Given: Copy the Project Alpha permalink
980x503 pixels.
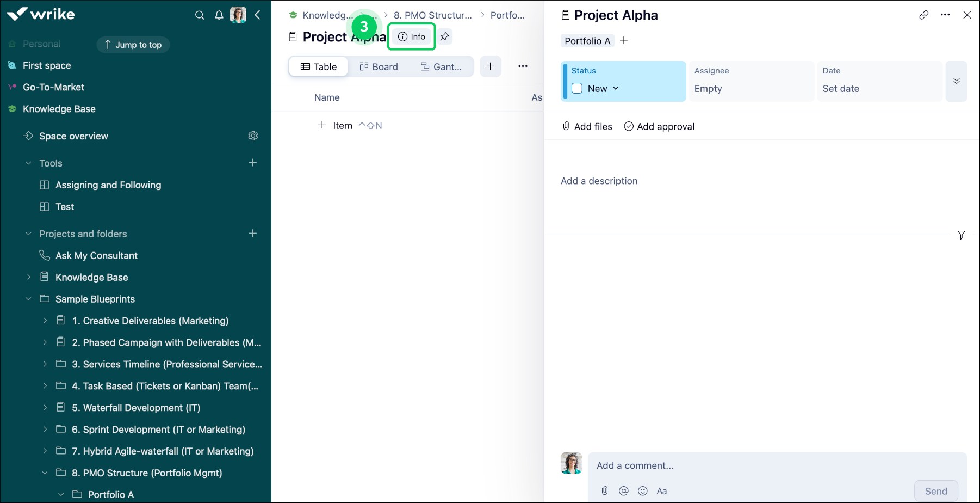Looking at the screenshot, I should (x=923, y=15).
